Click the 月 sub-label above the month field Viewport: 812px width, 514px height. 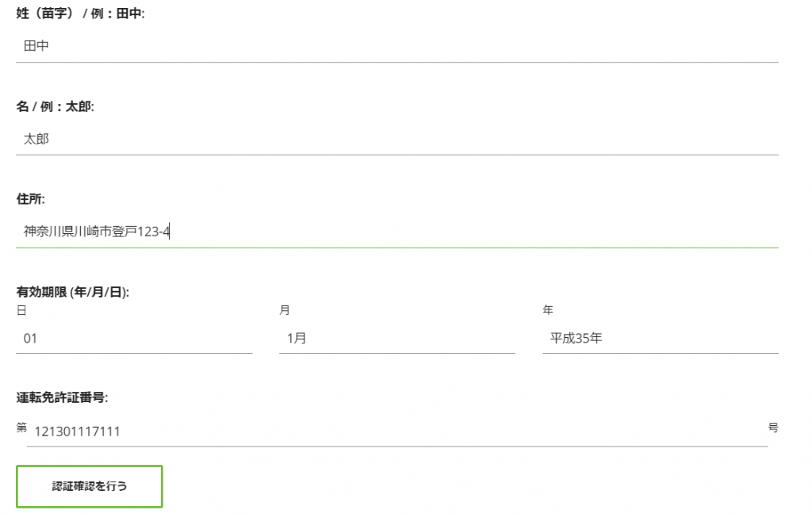click(285, 310)
